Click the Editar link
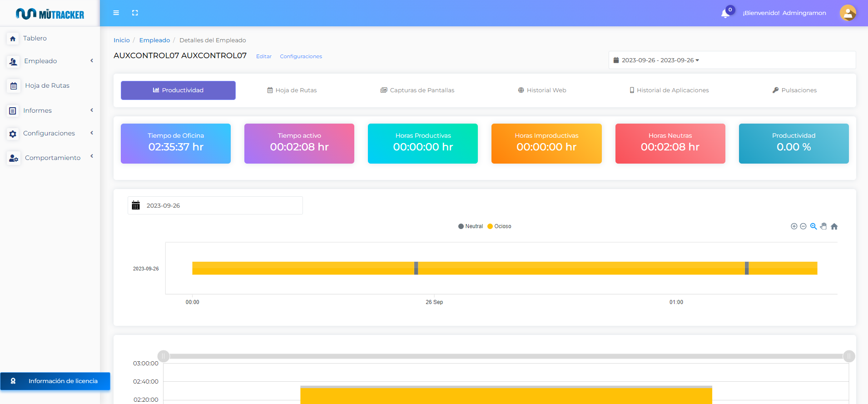Viewport: 868px width, 404px height. coord(264,56)
